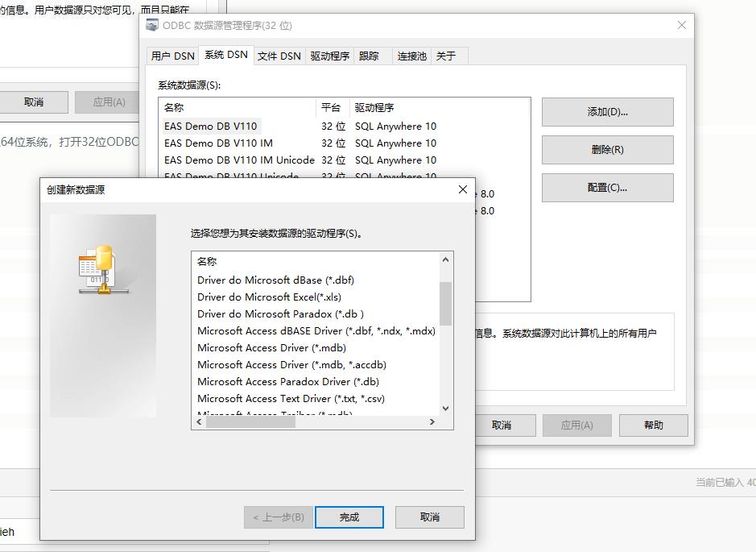This screenshot has height=552, width=756.
Task: Select EAS Demo DB V110 IM Unicode row
Action: click(x=239, y=160)
